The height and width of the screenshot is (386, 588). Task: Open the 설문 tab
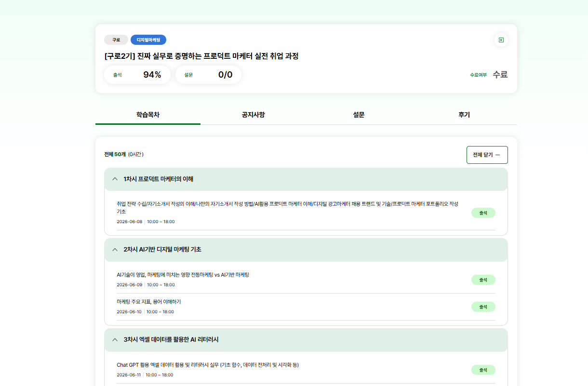coord(359,115)
